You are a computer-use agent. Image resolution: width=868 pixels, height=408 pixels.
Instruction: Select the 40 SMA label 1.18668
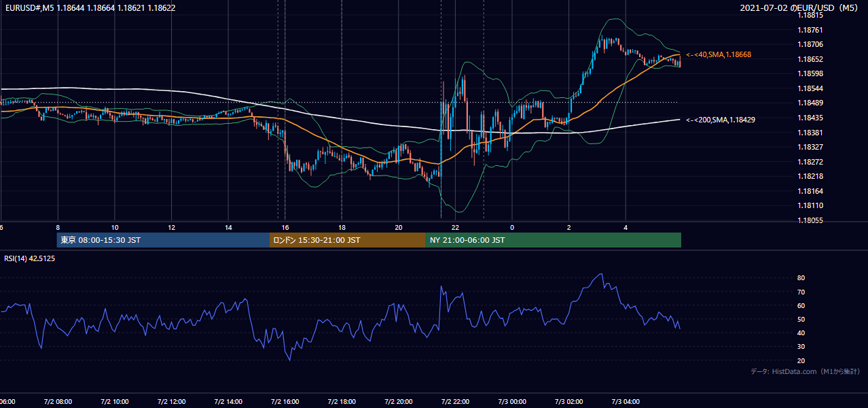pos(719,54)
